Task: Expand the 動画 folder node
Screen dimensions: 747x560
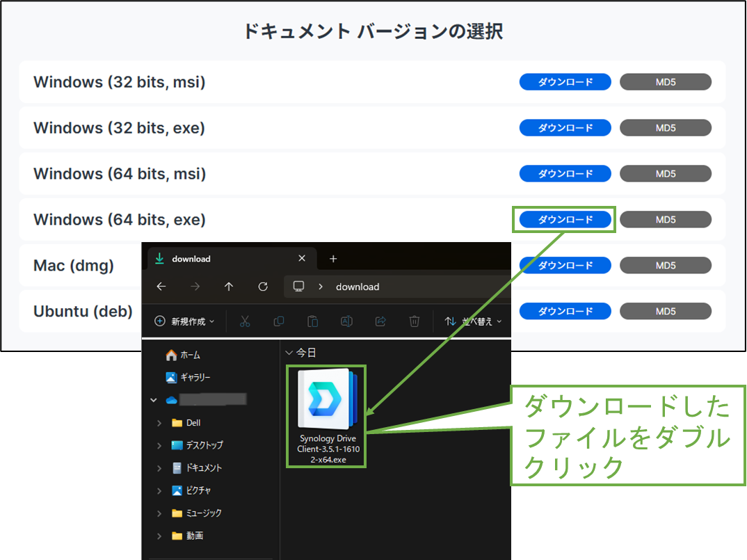Action: click(x=159, y=536)
